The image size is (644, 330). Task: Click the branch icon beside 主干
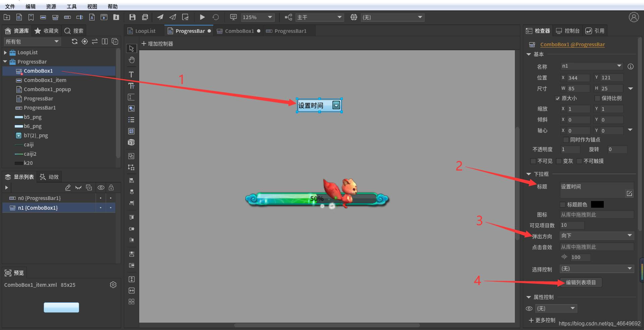click(x=288, y=17)
